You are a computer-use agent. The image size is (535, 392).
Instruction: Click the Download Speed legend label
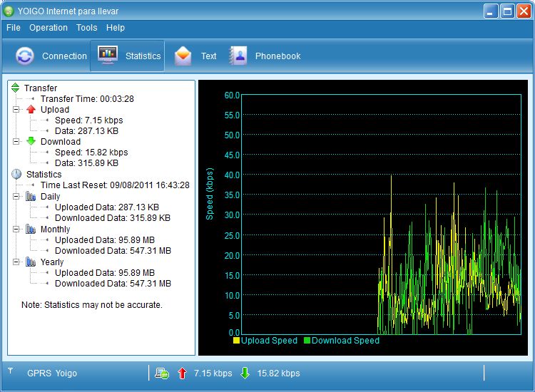[x=345, y=340]
